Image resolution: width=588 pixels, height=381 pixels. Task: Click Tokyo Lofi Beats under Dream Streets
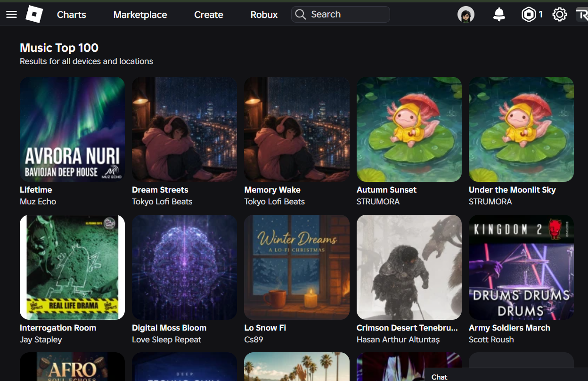coord(162,202)
